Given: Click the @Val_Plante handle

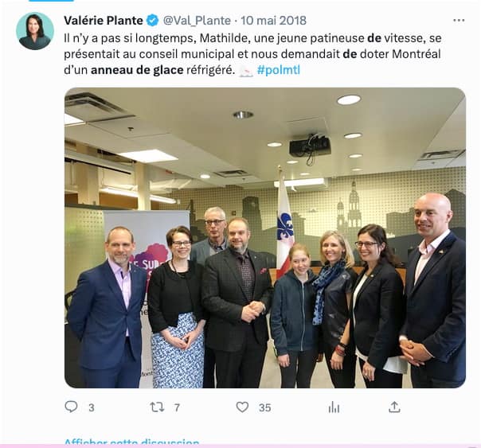Looking at the screenshot, I should coord(197,21).
